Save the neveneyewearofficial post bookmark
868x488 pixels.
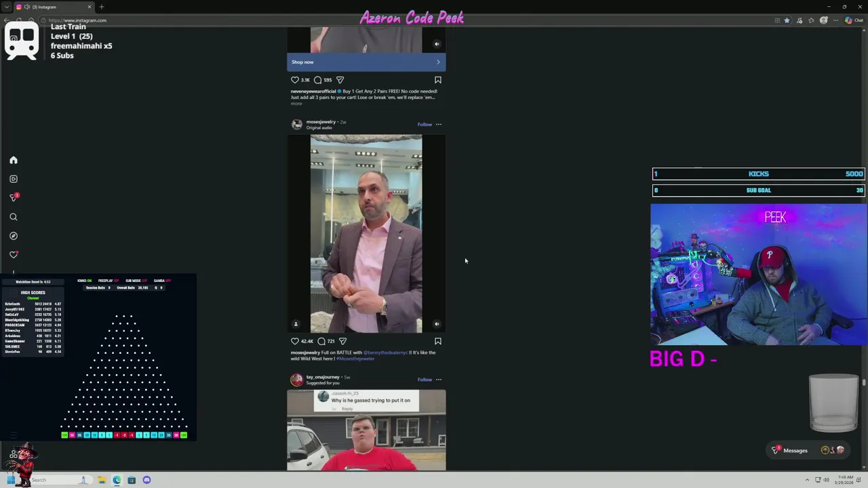point(438,80)
